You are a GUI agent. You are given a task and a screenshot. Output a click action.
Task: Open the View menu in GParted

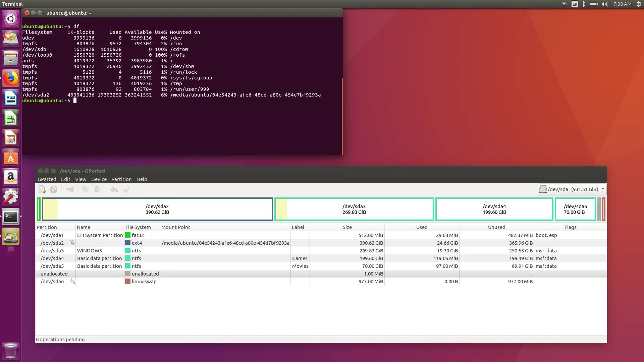coord(80,179)
